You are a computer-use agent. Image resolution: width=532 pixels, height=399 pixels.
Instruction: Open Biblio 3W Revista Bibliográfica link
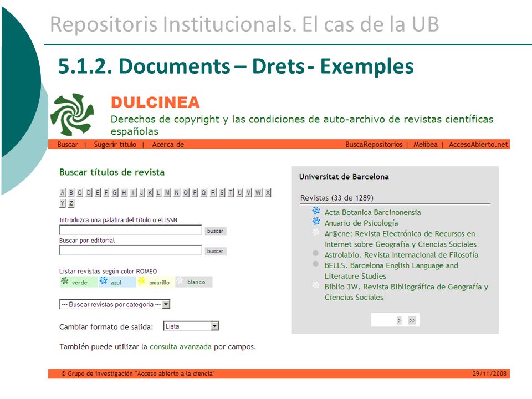[406, 292]
